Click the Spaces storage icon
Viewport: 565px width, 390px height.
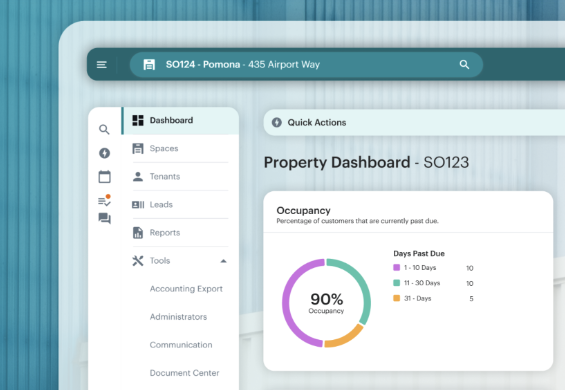138,149
